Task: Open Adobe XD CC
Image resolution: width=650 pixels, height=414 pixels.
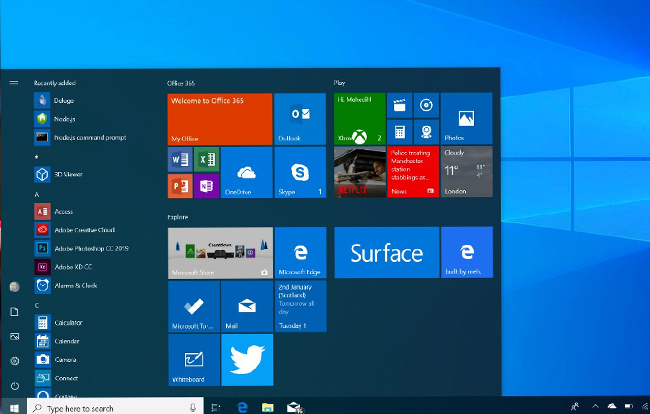Action: pyautogui.click(x=63, y=267)
